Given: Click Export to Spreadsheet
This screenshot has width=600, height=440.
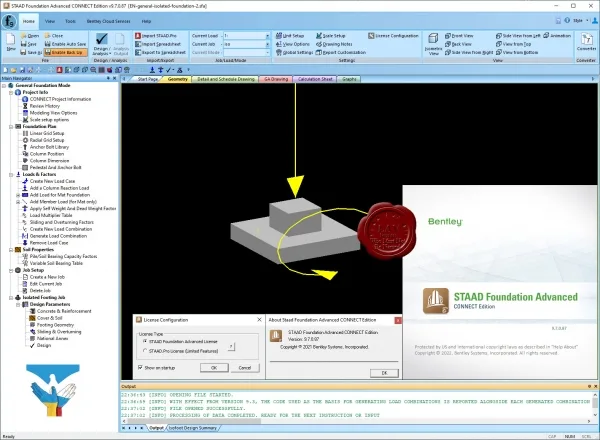Looking at the screenshot, I should pos(160,52).
